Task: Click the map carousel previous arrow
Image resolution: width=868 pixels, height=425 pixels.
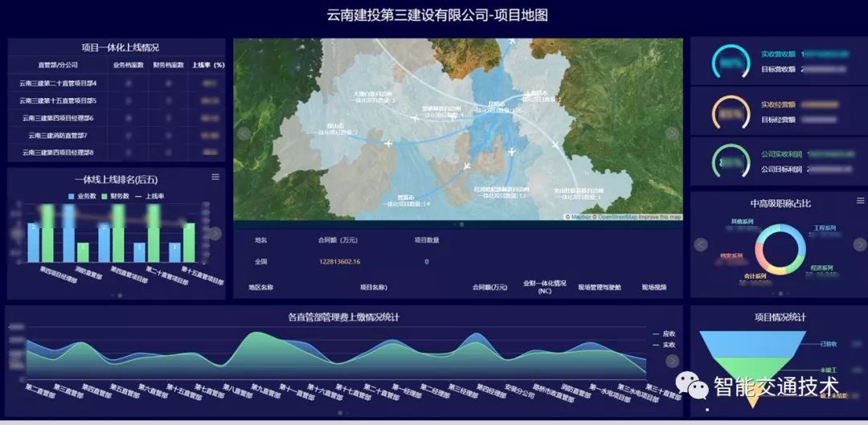Action: (x=244, y=133)
